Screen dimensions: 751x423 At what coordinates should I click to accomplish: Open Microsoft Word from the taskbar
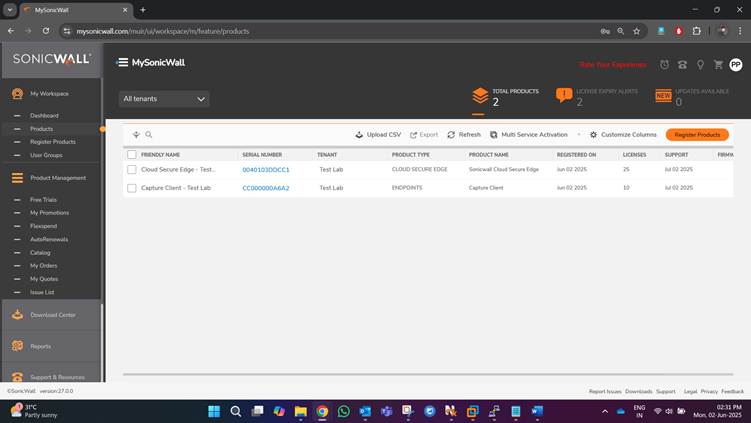tap(537, 411)
